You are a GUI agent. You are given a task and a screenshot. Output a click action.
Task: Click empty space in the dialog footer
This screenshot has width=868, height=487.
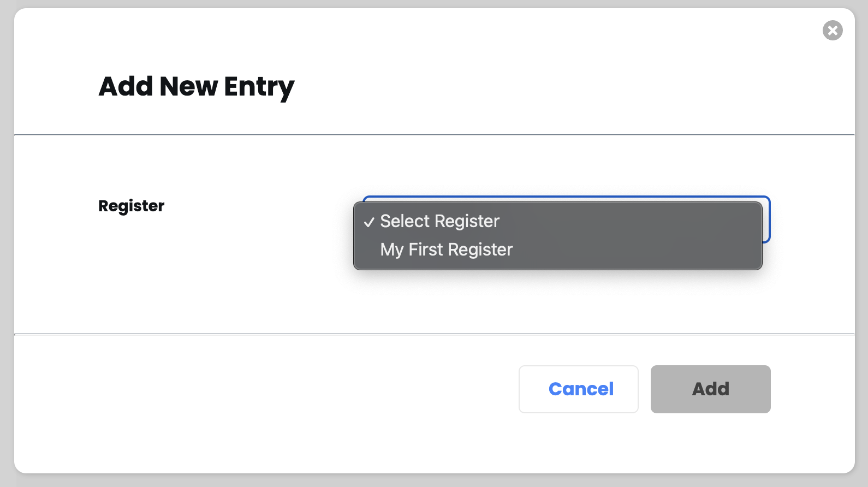tap(273, 399)
